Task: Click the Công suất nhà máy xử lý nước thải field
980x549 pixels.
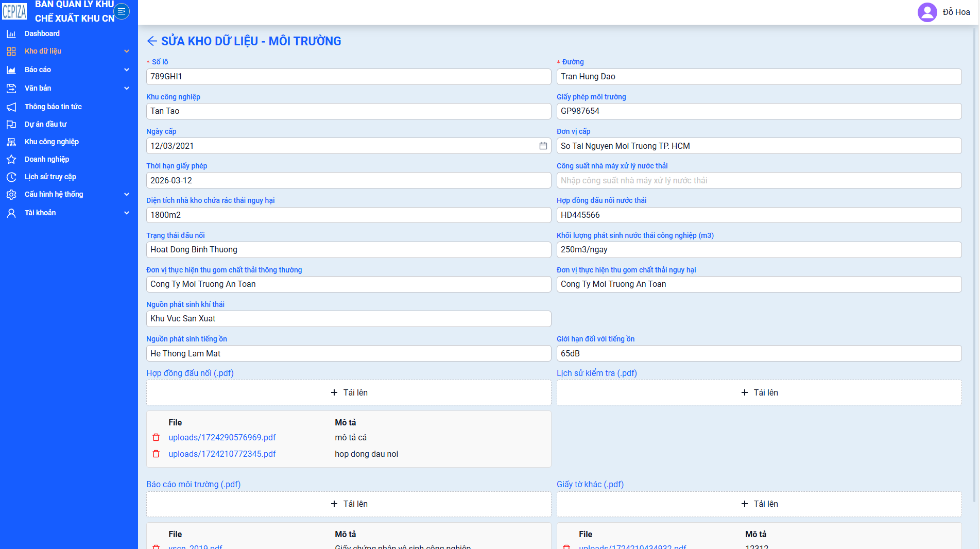Action: coord(759,180)
